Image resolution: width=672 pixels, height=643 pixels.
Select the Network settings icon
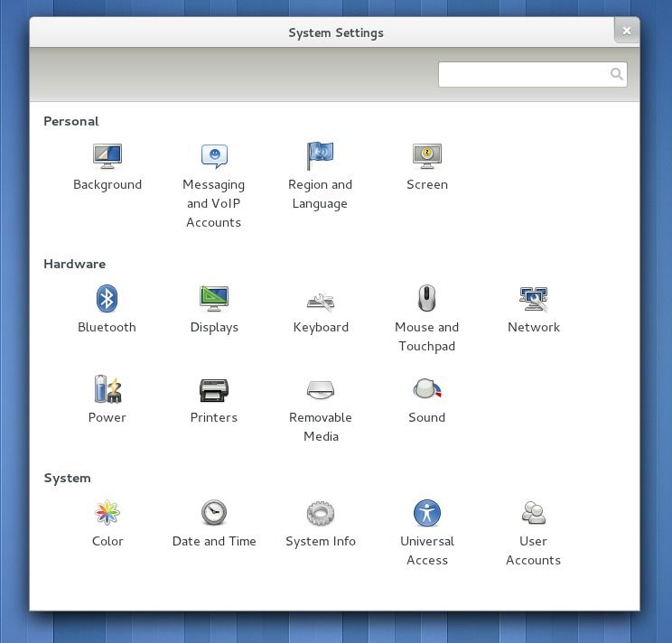click(x=533, y=299)
